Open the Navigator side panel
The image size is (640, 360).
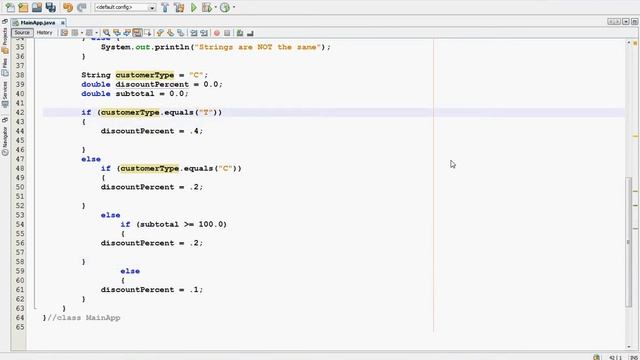tap(5, 141)
